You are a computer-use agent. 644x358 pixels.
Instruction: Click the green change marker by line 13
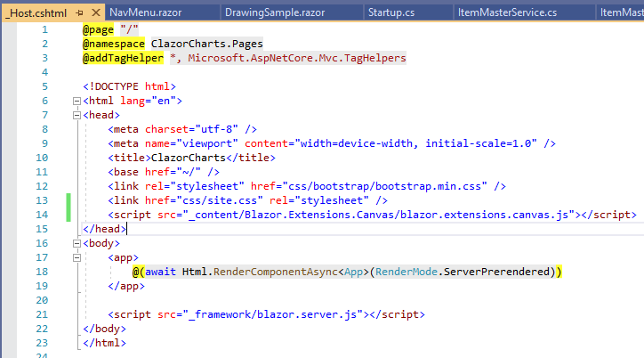[x=68, y=207]
